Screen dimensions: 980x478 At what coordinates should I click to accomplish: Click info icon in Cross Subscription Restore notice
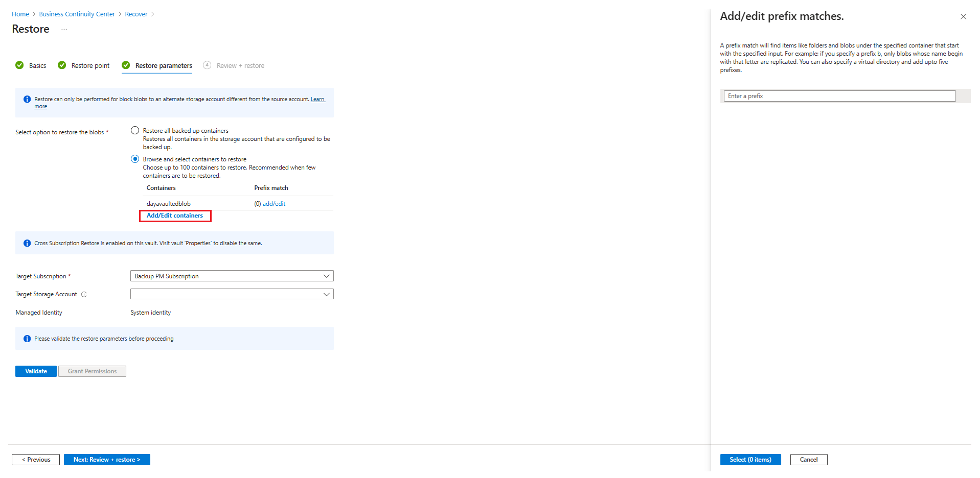[27, 244]
